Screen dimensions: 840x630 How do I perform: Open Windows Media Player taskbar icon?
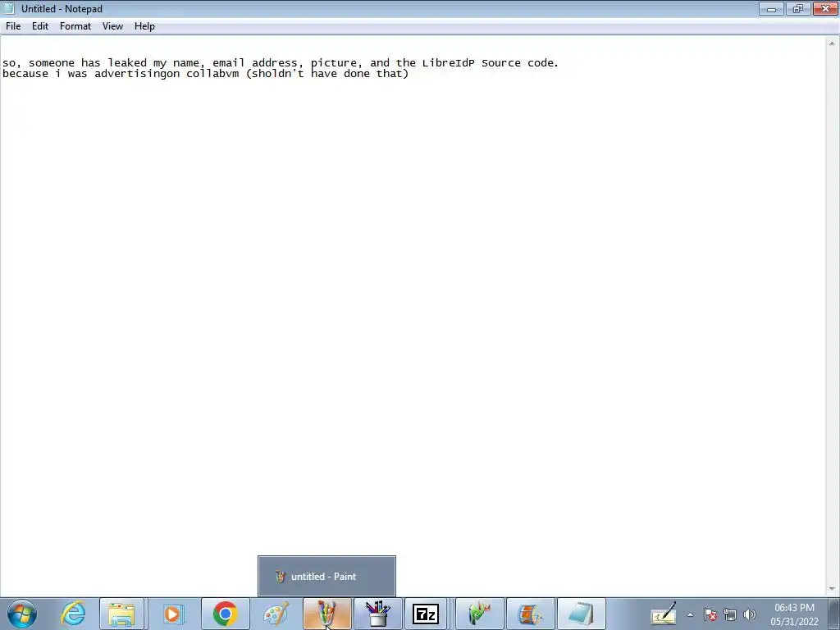(173, 614)
